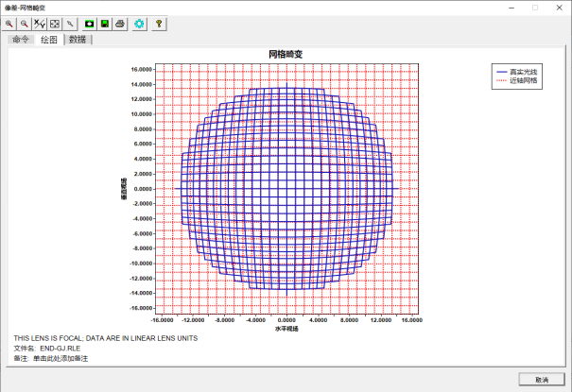Click the 单击此处添加备注 note text

coord(61,359)
